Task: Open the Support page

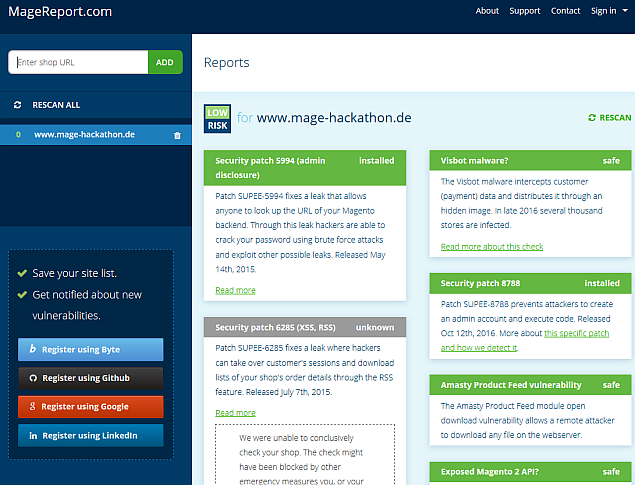Action: tap(524, 11)
